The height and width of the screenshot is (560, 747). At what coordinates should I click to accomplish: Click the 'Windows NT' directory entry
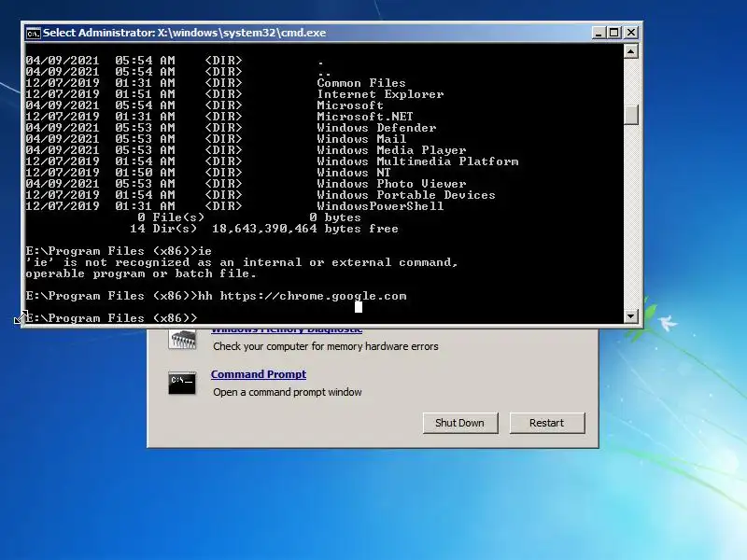coord(354,173)
